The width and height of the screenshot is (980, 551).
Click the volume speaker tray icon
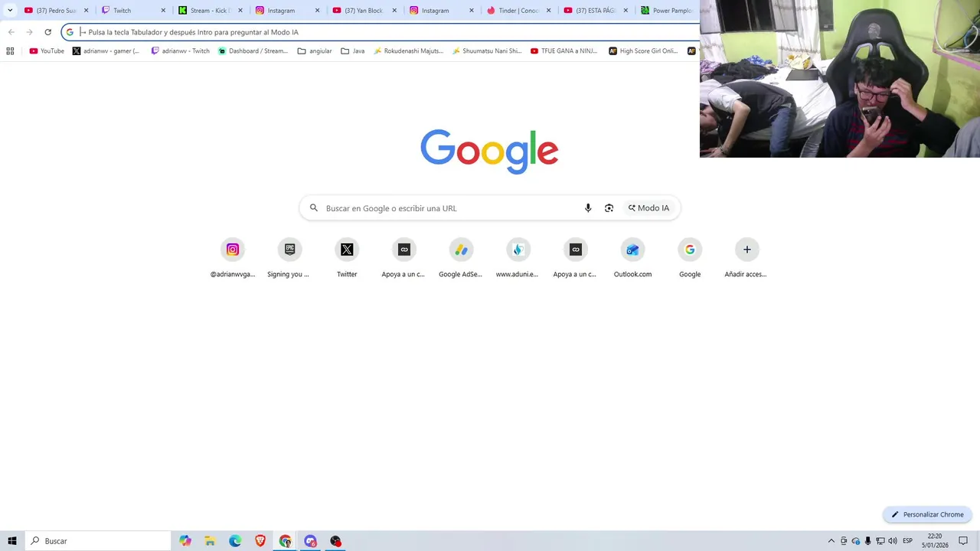(893, 541)
